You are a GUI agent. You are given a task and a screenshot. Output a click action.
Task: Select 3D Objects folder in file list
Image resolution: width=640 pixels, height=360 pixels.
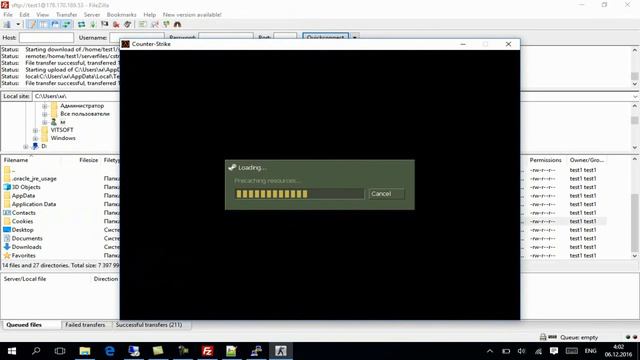tap(26, 187)
